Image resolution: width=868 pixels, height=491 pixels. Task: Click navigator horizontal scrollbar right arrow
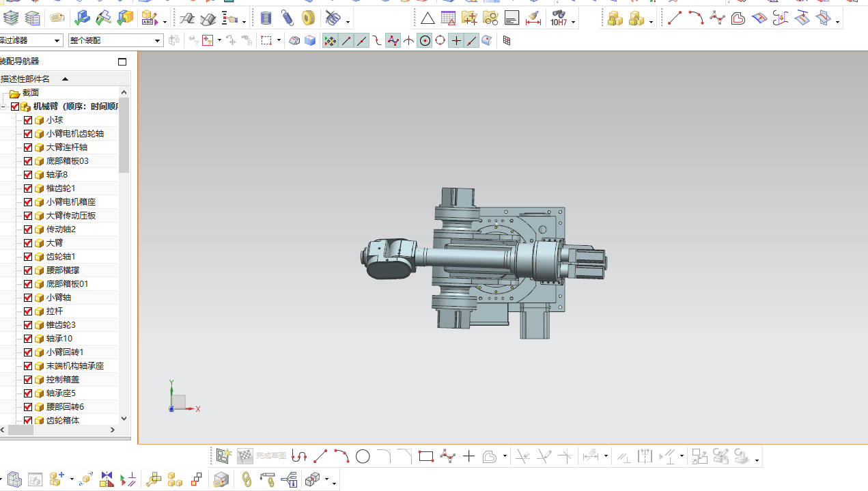[113, 430]
